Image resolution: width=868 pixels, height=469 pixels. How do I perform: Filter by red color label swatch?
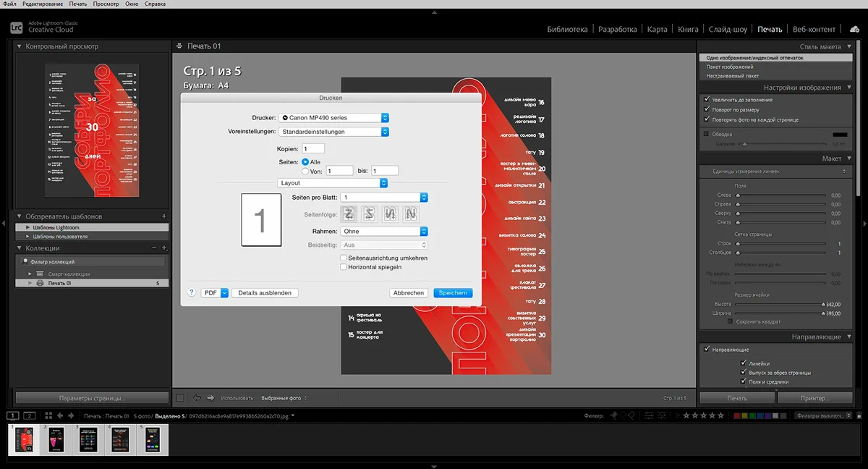coord(737,415)
